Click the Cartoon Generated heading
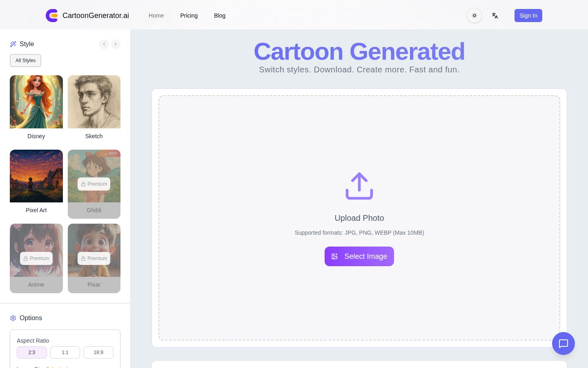The height and width of the screenshot is (368, 588). (x=359, y=52)
